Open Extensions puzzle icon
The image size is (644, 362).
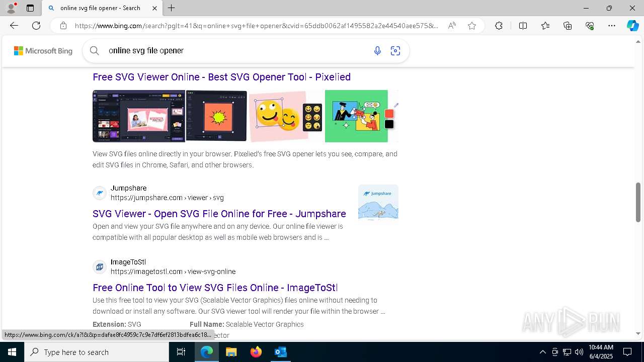[499, 26]
